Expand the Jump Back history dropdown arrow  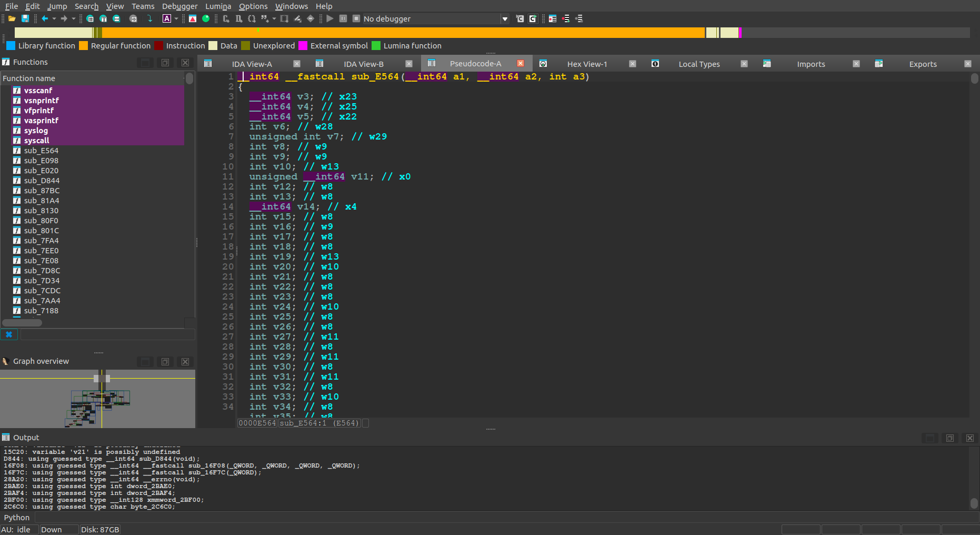click(54, 19)
